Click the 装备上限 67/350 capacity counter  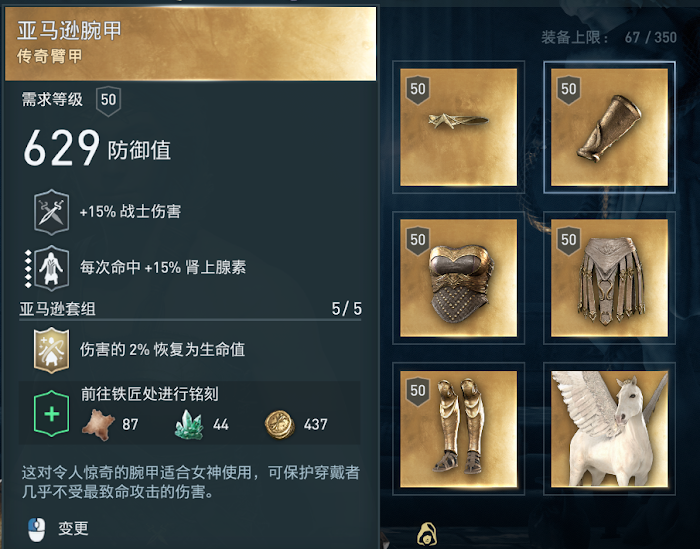(609, 37)
